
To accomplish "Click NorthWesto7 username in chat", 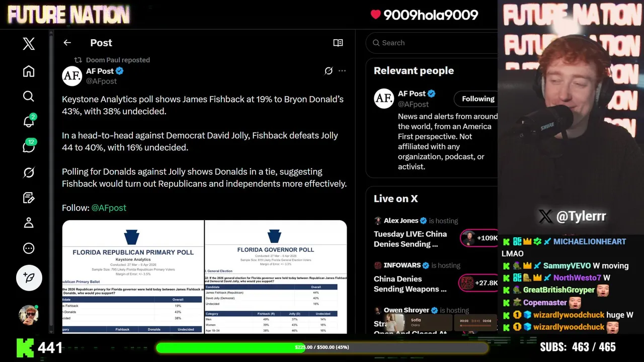I will pyautogui.click(x=577, y=278).
